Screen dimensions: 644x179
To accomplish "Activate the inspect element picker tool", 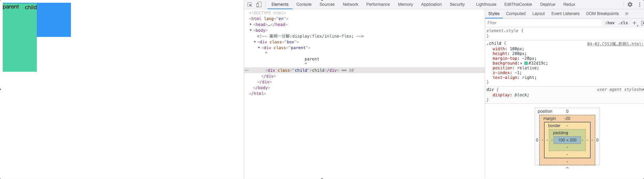I will (250, 4).
